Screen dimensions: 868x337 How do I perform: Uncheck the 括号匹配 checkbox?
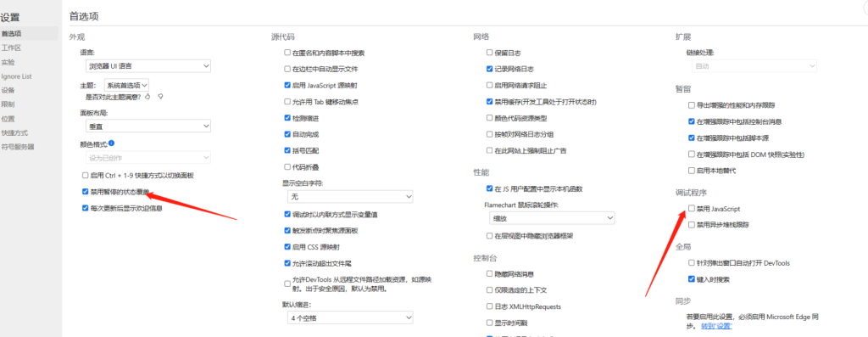[x=287, y=150]
